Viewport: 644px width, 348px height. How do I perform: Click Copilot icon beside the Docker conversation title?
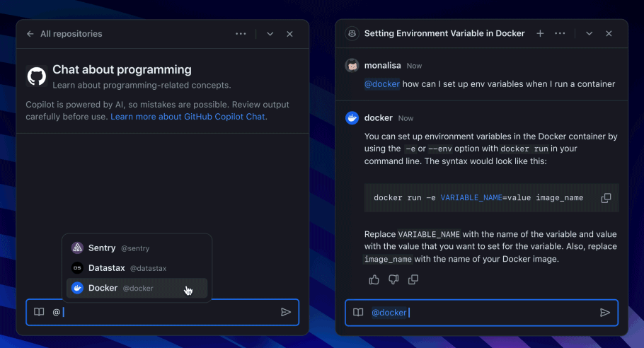pos(352,34)
